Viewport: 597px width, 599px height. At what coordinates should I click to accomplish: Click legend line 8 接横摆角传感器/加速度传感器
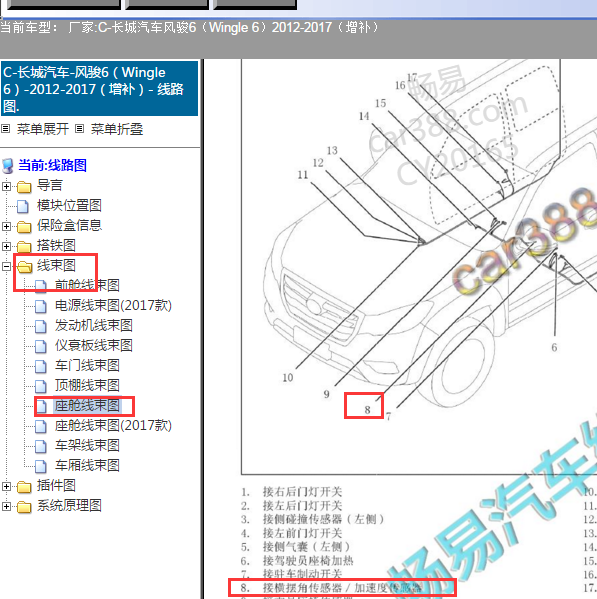(332, 588)
